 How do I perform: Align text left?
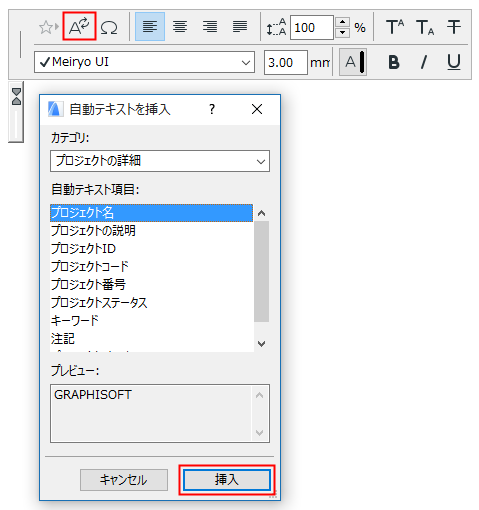[150, 27]
